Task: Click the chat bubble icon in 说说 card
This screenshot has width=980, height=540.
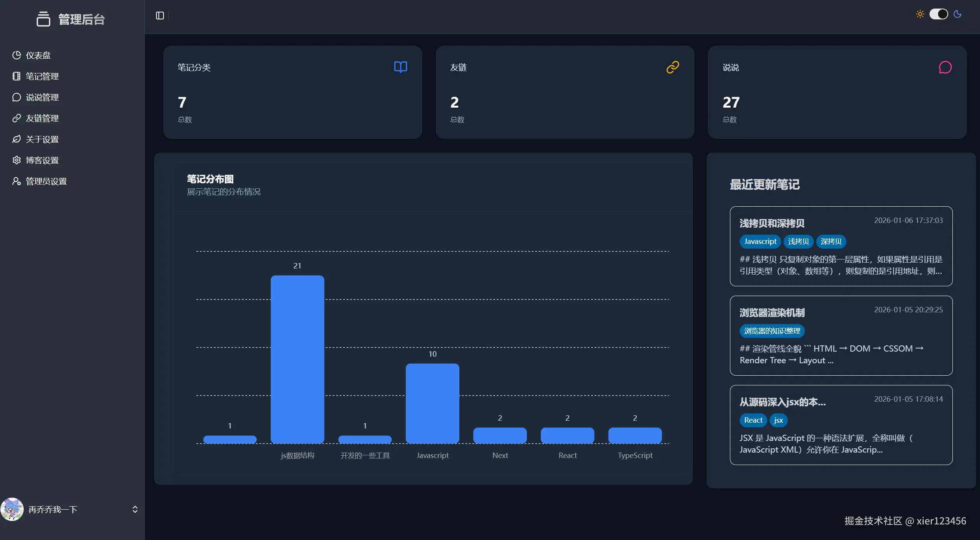Action: point(945,68)
